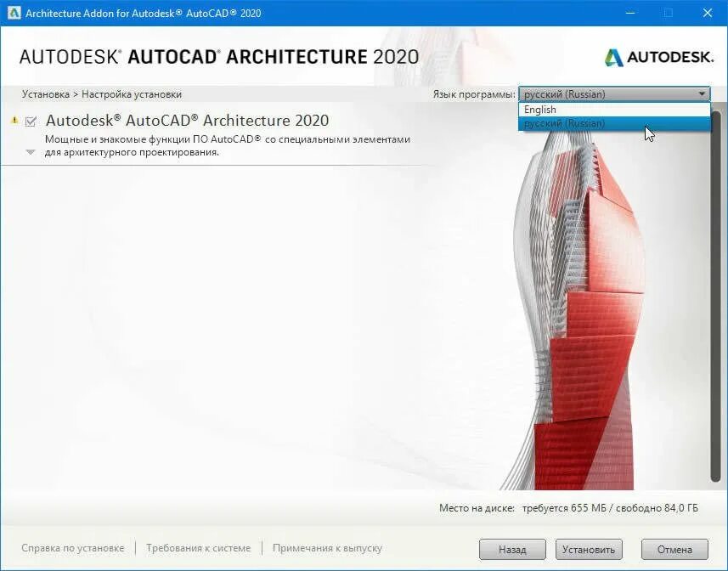Click the Назад button
Screen dimensions: 728x571
point(512,550)
